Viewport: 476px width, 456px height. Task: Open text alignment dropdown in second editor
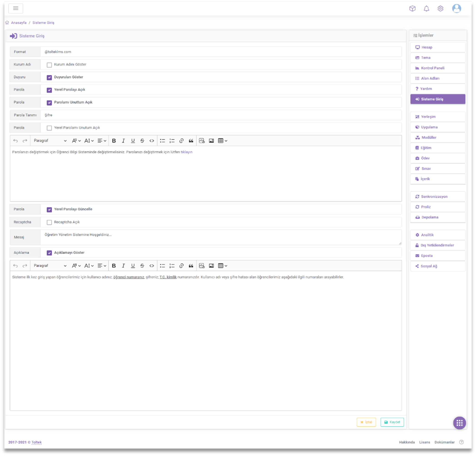coord(102,266)
